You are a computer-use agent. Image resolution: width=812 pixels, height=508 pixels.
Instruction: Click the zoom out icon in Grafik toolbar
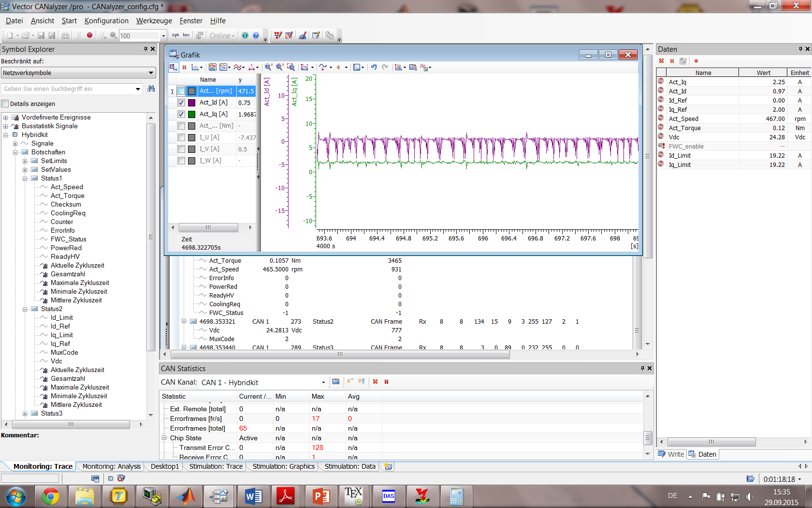268,68
